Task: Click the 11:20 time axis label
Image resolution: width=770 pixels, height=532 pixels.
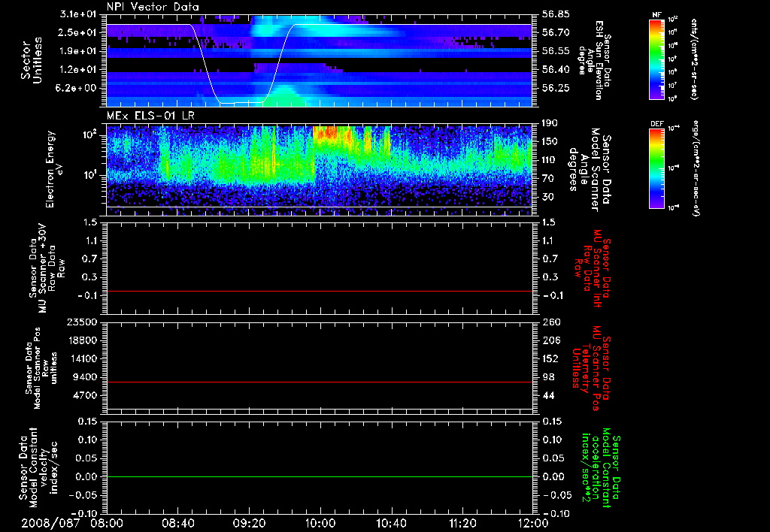Action: click(462, 523)
